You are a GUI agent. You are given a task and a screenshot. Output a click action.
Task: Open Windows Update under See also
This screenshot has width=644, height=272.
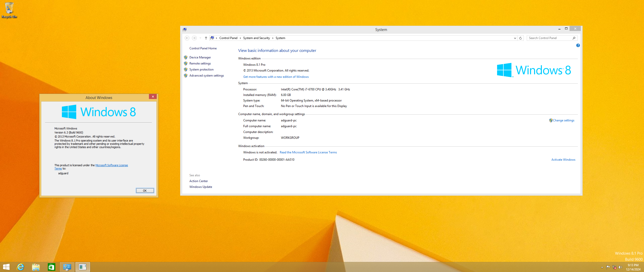200,187
